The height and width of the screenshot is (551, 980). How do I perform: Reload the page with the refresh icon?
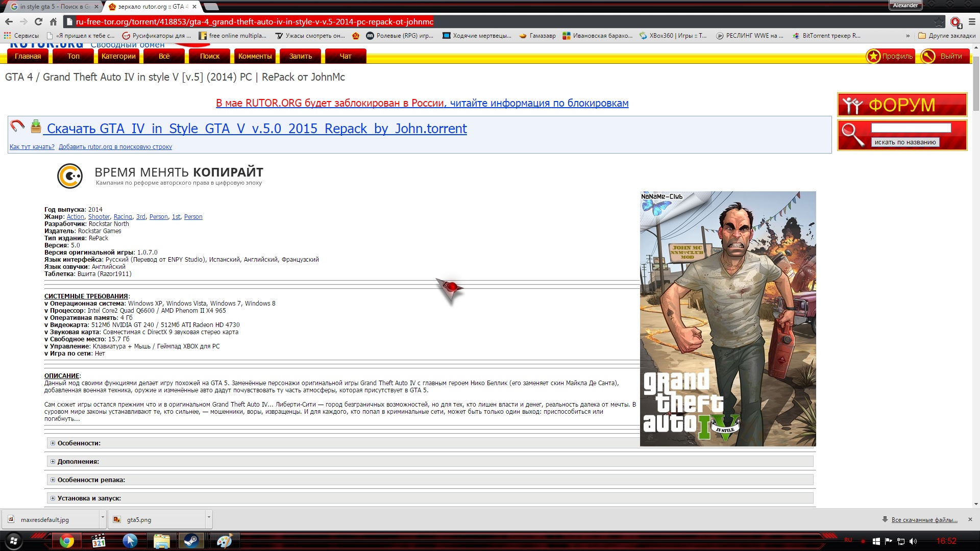[38, 21]
